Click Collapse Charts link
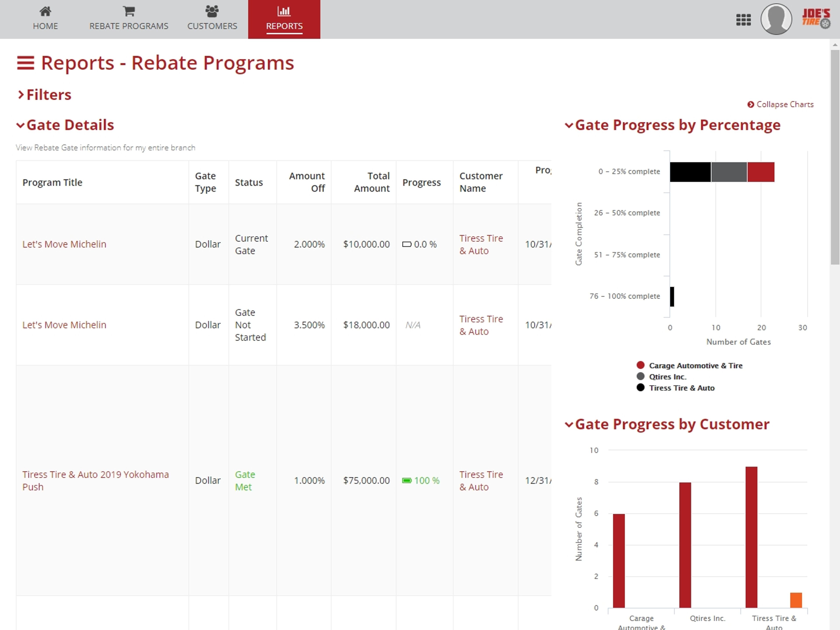The width and height of the screenshot is (840, 630). (780, 104)
